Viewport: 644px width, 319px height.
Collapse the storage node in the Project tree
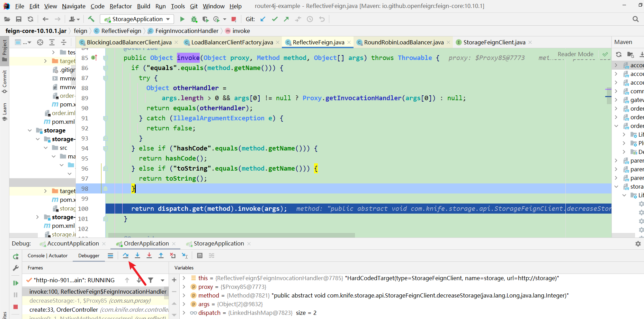tap(29, 130)
